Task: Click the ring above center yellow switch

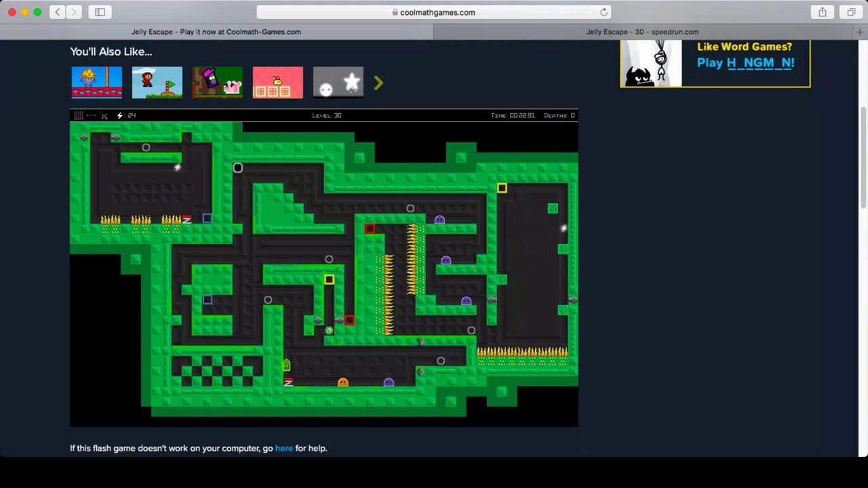Action: (329, 259)
